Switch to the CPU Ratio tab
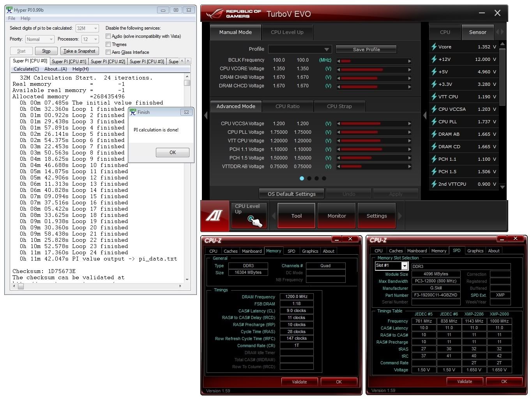The height and width of the screenshot is (399, 532). coord(287,106)
